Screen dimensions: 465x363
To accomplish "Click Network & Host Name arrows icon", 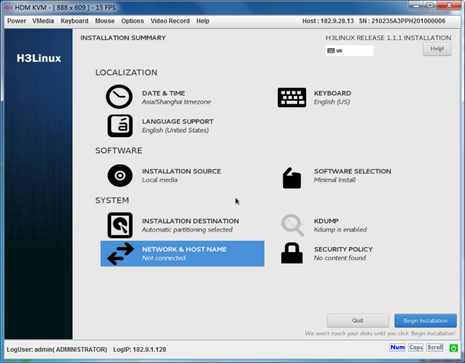I will coord(120,254).
